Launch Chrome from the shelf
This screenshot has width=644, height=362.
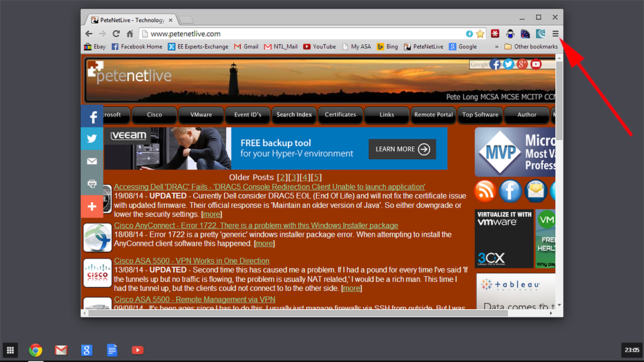[35, 350]
